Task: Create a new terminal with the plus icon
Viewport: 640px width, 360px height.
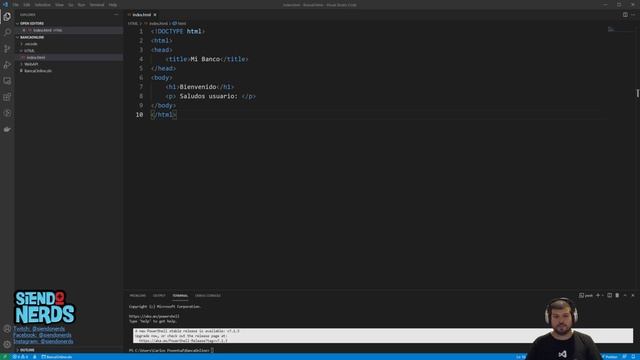Action: pos(598,295)
